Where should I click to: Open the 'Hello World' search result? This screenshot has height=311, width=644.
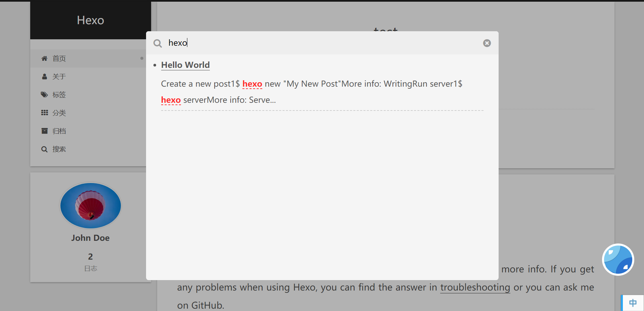(185, 65)
